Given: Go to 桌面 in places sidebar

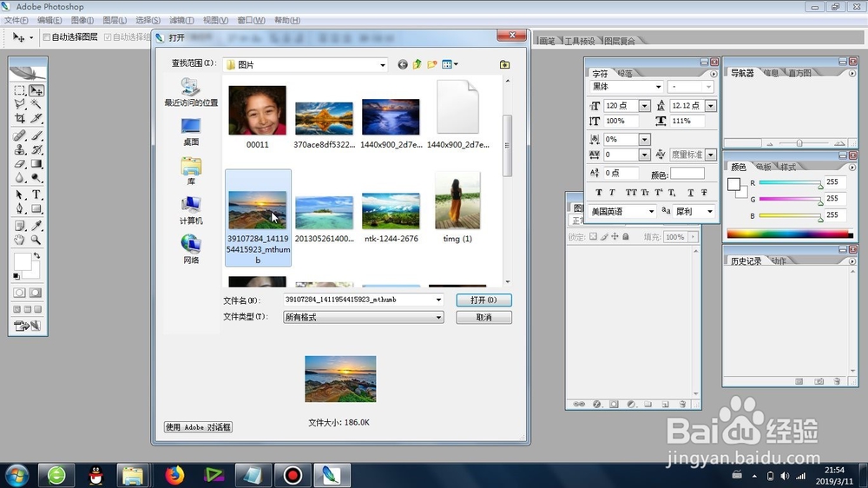Looking at the screenshot, I should coord(191,132).
